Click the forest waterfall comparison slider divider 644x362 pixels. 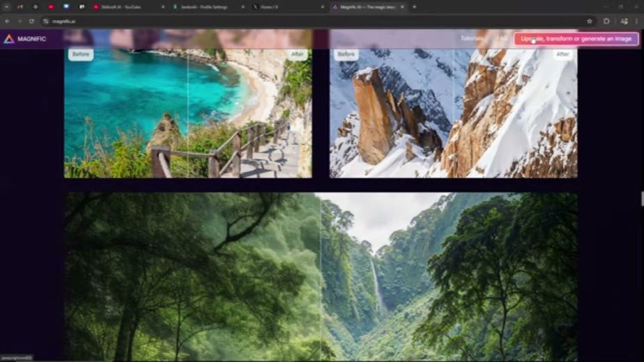pyautogui.click(x=321, y=277)
